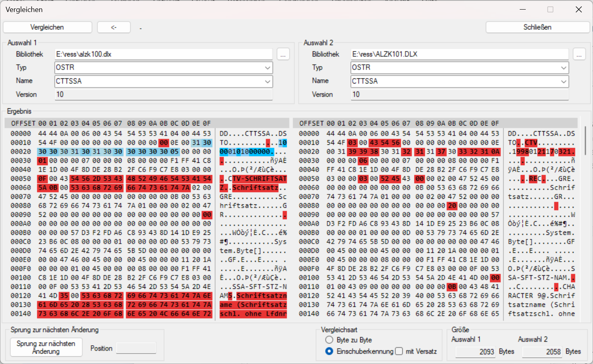Expand the Typ dropdown in Auswahl 1
The height and width of the screenshot is (364, 593).
click(267, 68)
